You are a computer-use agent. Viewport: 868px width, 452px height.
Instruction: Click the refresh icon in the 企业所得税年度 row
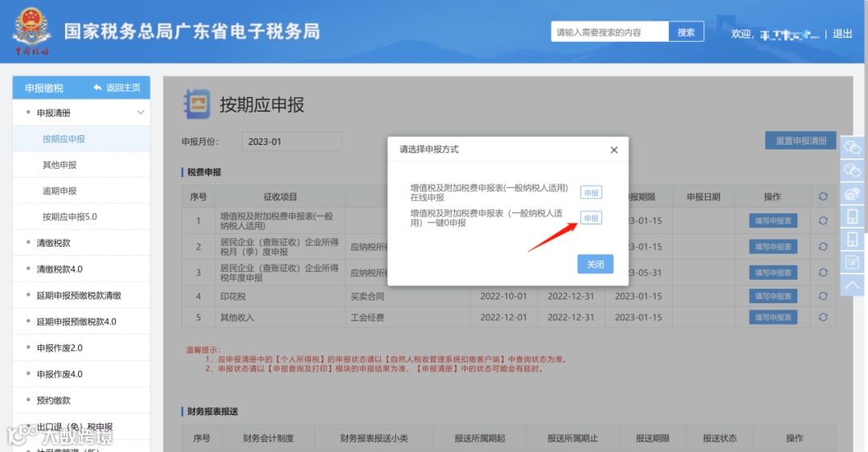click(x=823, y=273)
